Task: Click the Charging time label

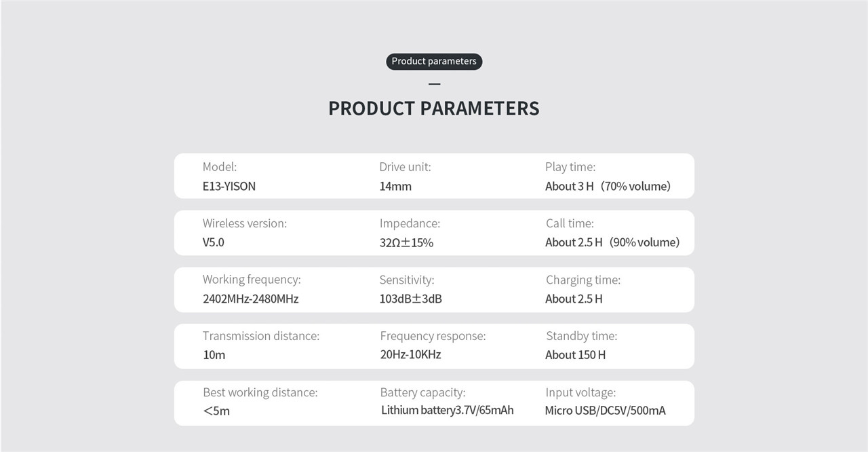Action: 583,280
